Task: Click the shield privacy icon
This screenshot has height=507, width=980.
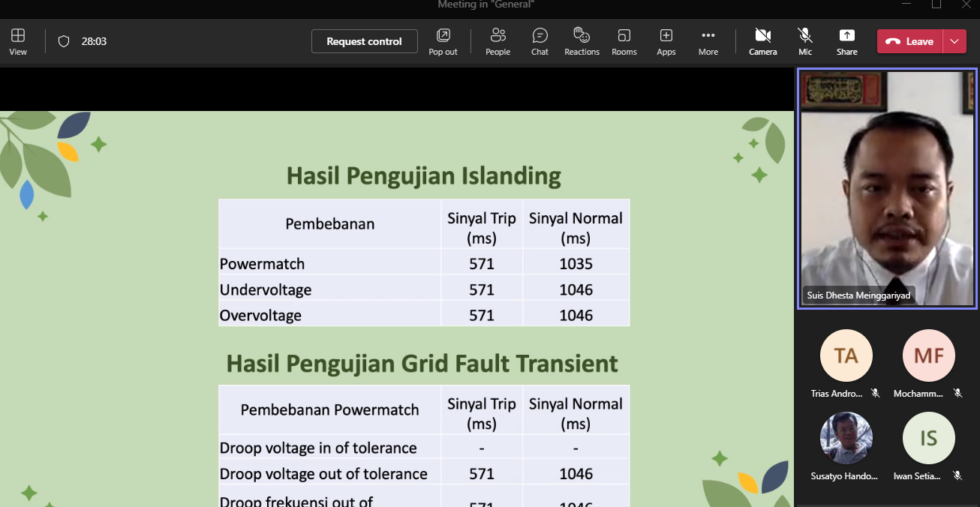Action: [64, 41]
